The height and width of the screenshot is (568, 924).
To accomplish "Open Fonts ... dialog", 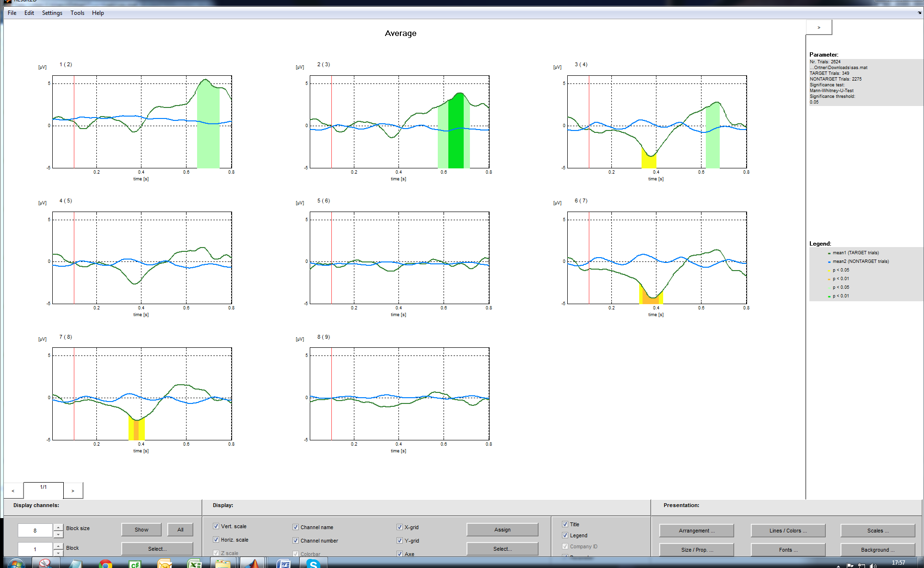I will click(x=788, y=550).
